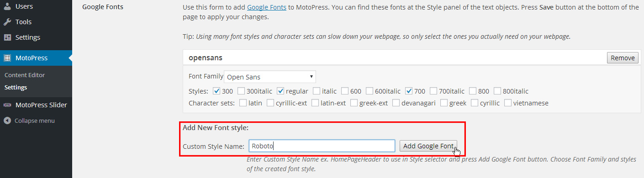Click the Google Fonts section label
This screenshot has width=644, height=178.
click(x=103, y=7)
